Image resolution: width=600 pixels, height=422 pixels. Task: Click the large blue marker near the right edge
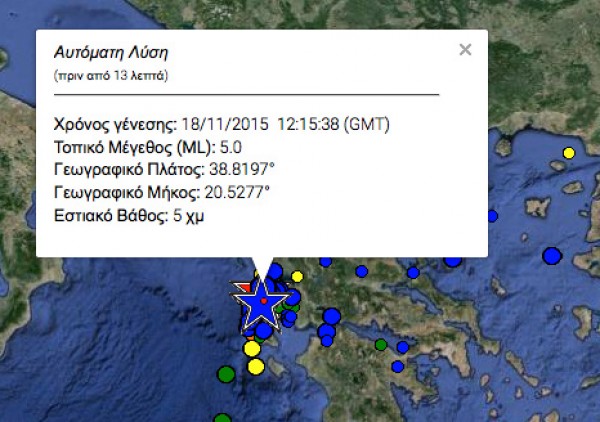[551, 256]
